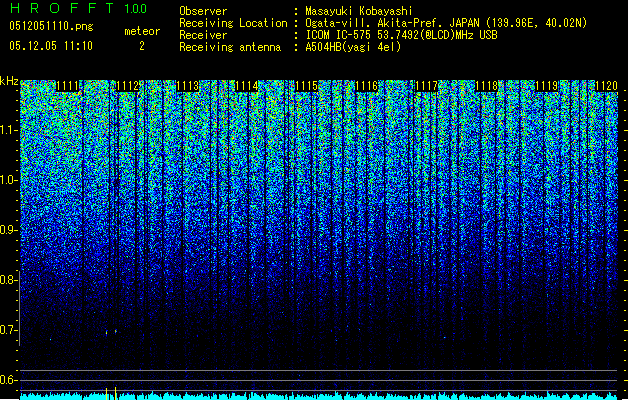The width and height of the screenshot is (629, 400).
Task: Click the meteor label
Action: click(142, 31)
